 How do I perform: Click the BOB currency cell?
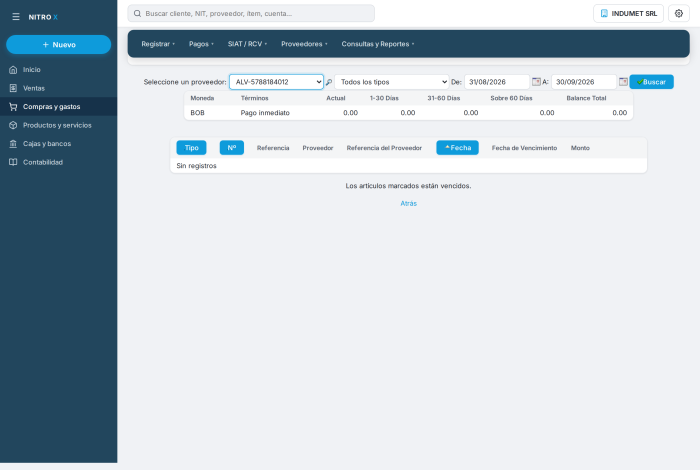[x=197, y=113]
